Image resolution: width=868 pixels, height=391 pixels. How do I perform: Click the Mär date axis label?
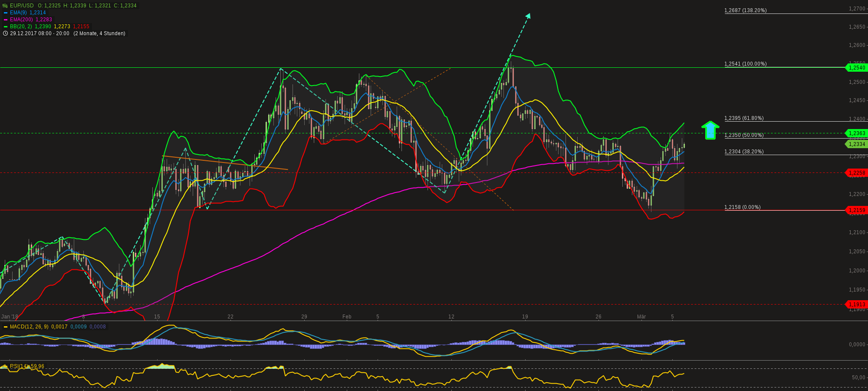641,317
